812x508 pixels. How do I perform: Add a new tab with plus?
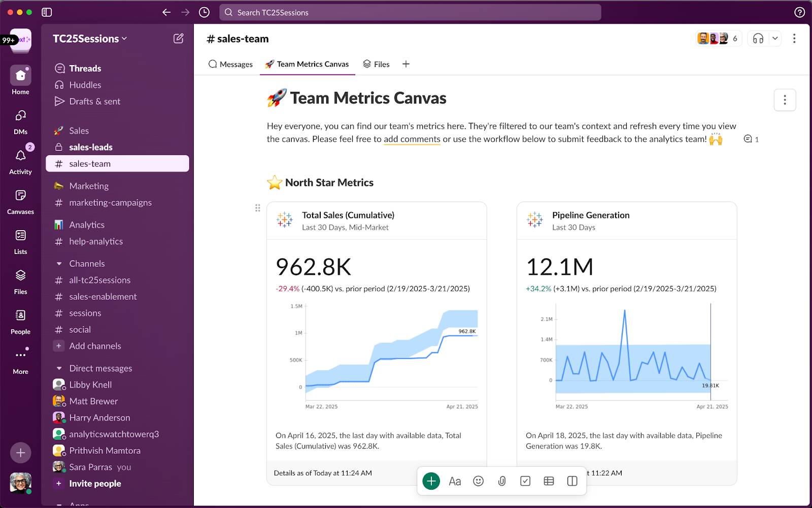(x=406, y=64)
